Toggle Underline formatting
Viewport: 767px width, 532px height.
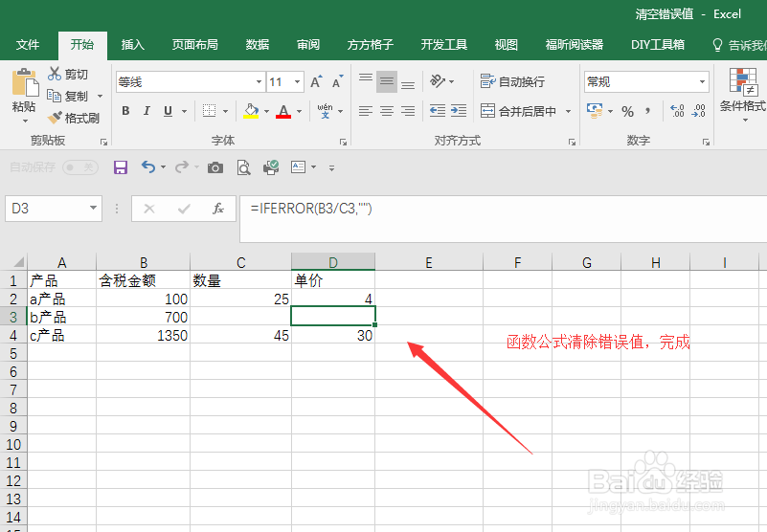(x=168, y=111)
